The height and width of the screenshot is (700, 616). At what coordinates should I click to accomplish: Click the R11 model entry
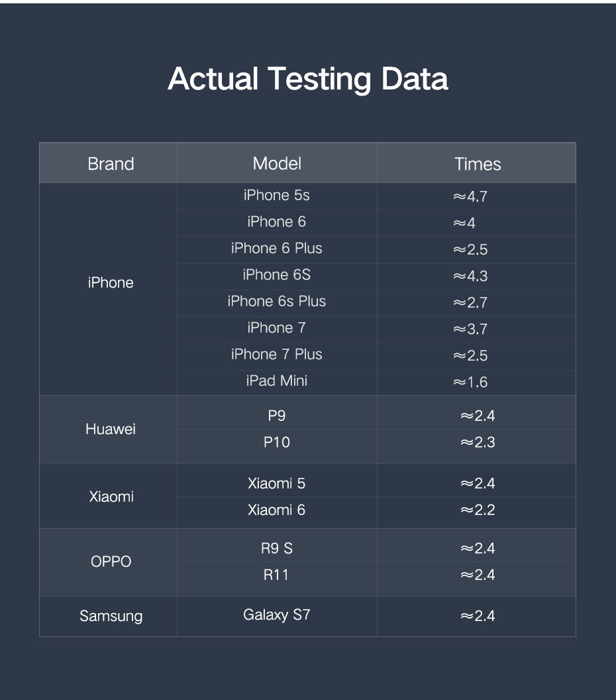click(x=276, y=575)
